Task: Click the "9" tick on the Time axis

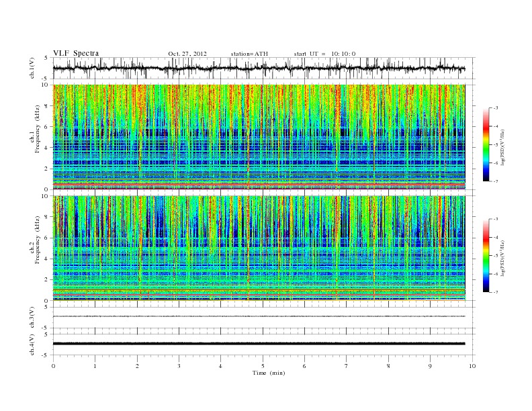Action: [x=430, y=366]
